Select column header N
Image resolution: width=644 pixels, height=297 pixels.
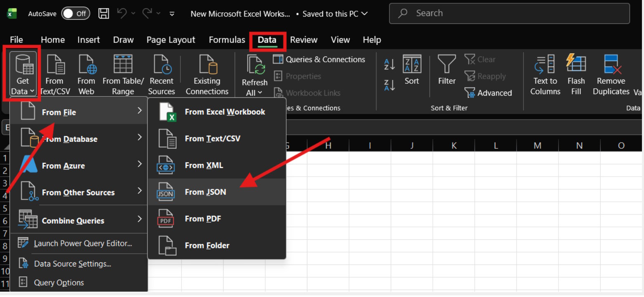pos(580,145)
